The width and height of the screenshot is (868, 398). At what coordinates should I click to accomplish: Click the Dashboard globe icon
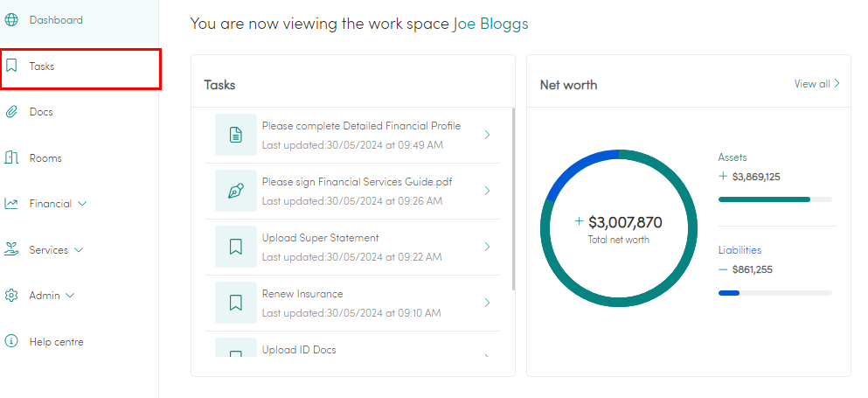(11, 20)
